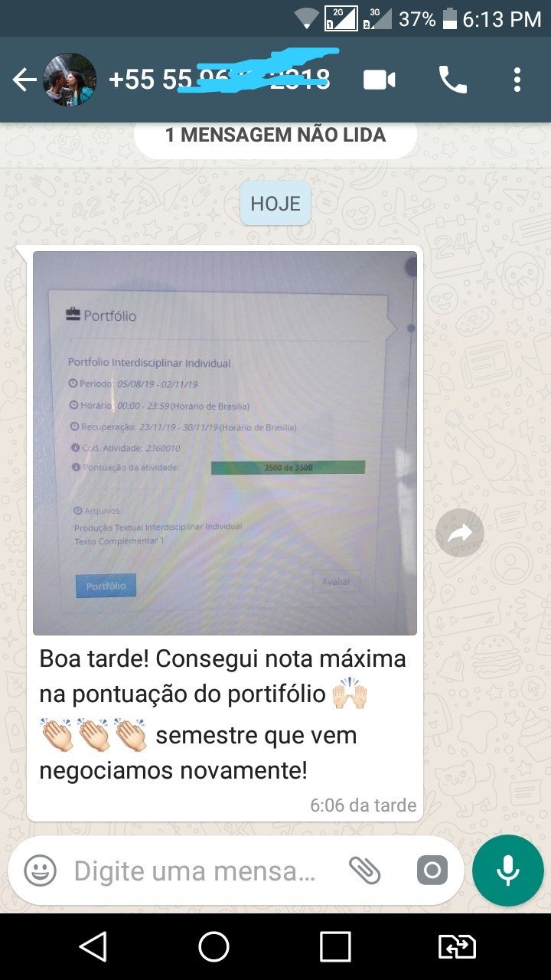Tap Android back navigation button
The image size is (551, 980).
click(x=93, y=947)
